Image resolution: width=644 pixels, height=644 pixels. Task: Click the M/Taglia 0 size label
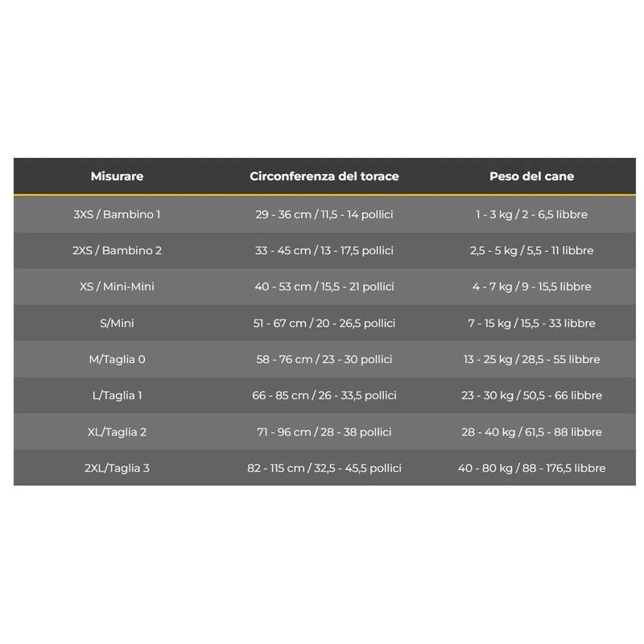tap(117, 359)
